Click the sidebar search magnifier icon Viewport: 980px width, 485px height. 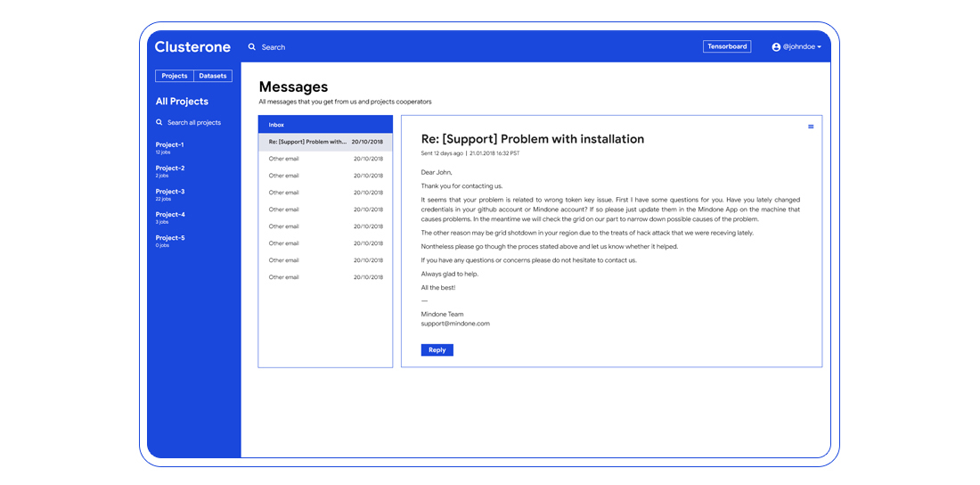(159, 123)
